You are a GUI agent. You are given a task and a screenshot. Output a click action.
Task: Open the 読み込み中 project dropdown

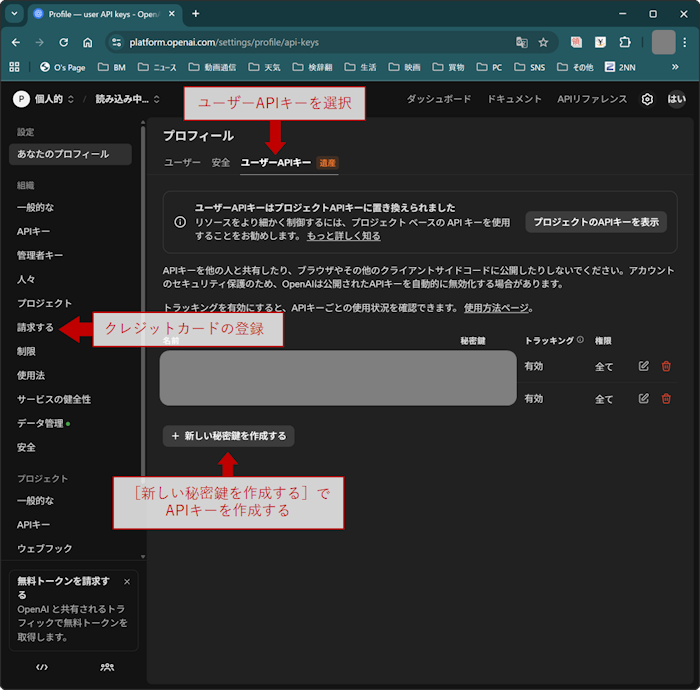127,99
